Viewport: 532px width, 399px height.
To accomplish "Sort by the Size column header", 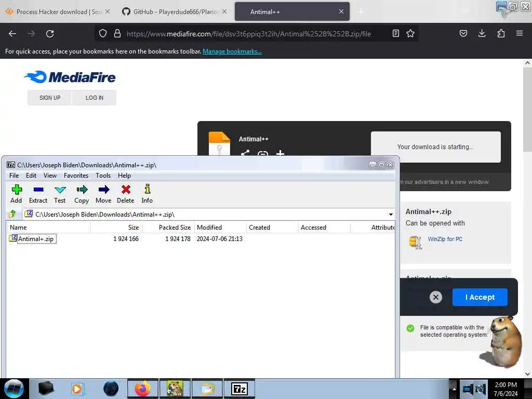I will tap(117, 228).
